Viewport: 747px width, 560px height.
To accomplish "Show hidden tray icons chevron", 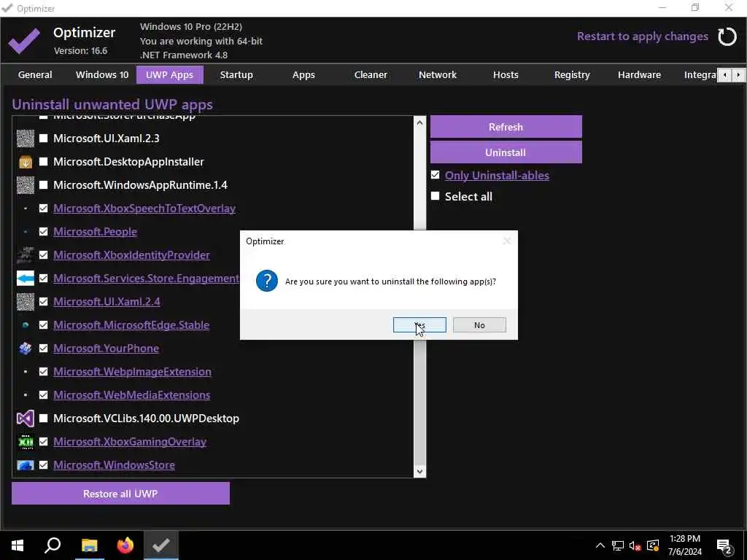I will tap(600, 545).
